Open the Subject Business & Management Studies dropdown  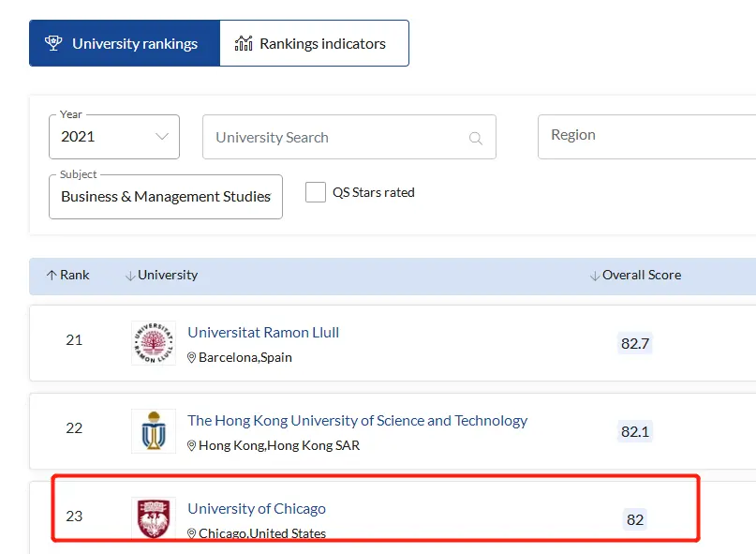coord(166,197)
